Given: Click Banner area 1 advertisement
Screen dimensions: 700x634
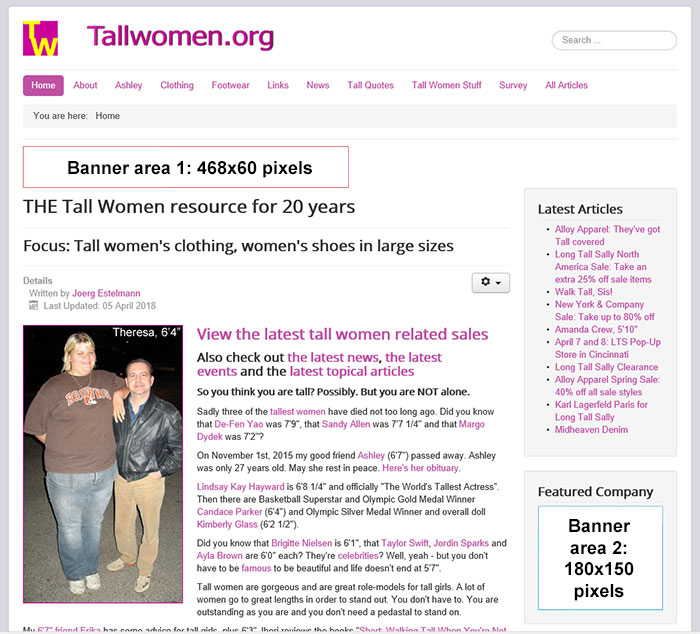Looking at the screenshot, I should click(186, 167).
